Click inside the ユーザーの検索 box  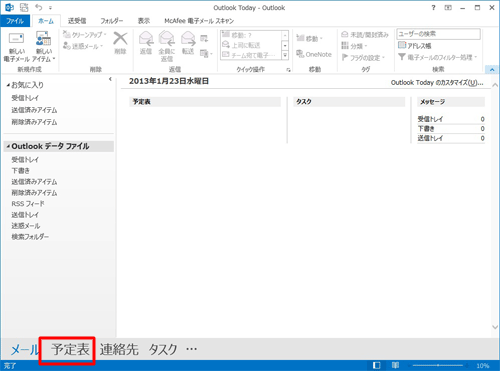coord(438,34)
